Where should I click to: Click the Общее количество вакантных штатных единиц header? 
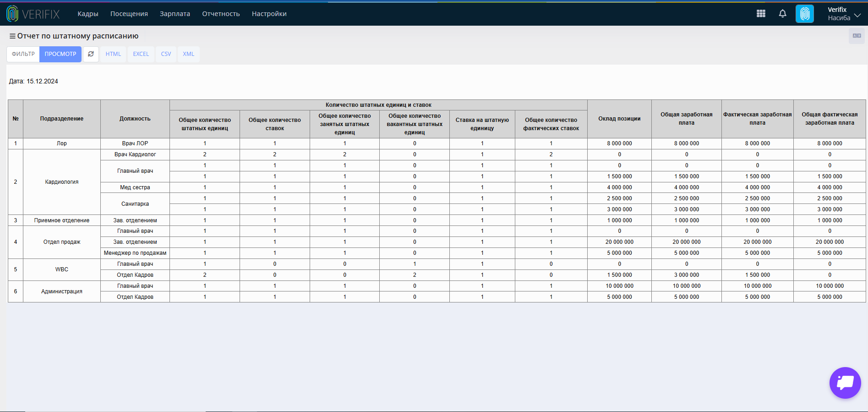point(415,124)
